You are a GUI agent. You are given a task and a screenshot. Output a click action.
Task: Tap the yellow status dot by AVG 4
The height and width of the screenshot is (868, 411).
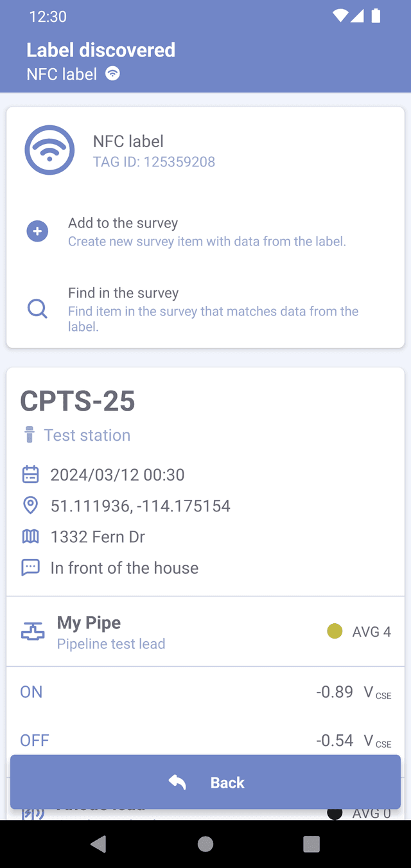tap(335, 632)
